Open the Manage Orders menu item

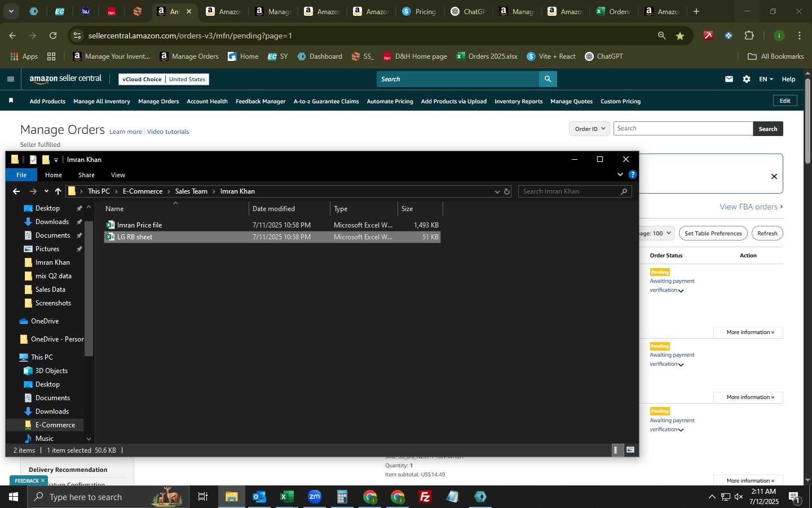pos(158,102)
